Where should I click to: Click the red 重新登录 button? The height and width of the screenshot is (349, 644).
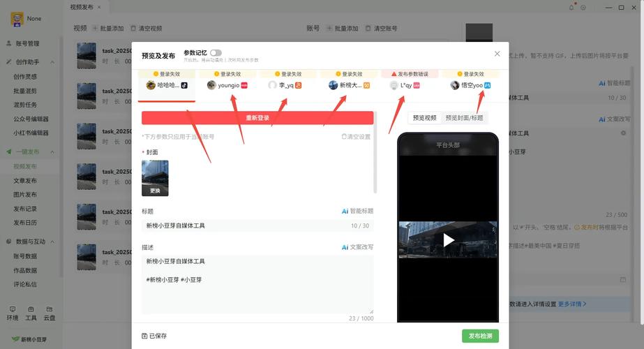click(257, 118)
